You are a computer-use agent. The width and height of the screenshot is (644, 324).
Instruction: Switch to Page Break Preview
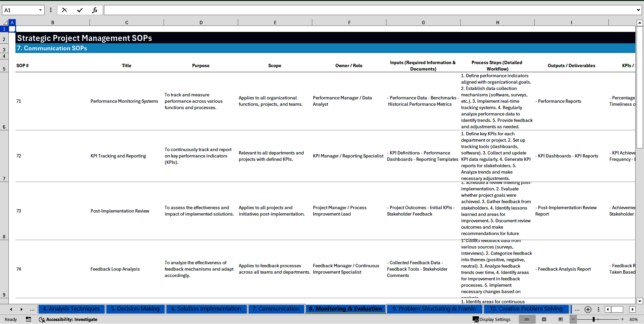click(x=560, y=319)
